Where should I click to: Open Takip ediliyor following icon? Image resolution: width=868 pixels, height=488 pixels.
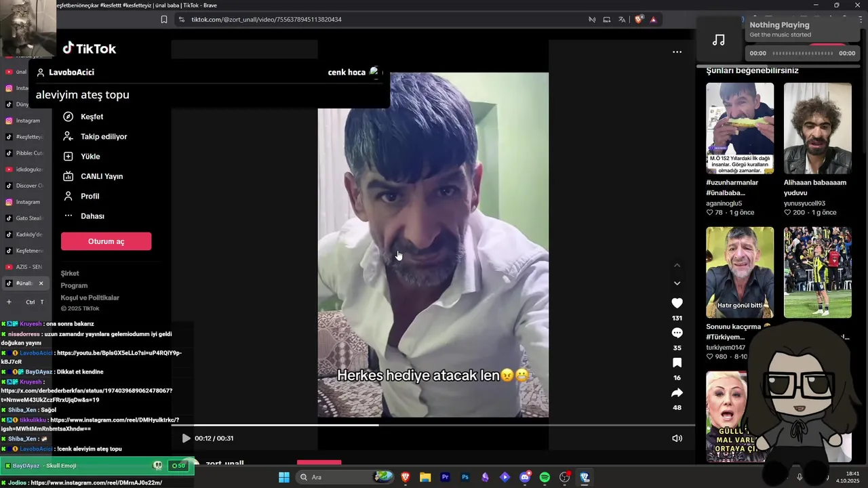point(68,136)
